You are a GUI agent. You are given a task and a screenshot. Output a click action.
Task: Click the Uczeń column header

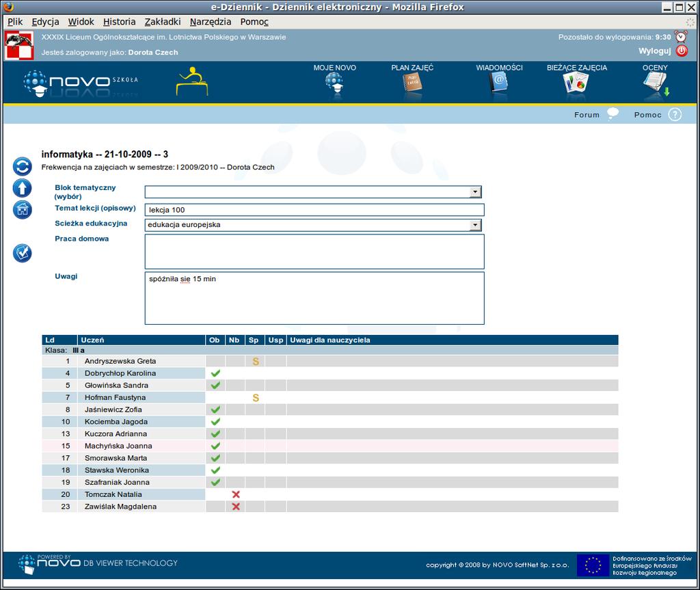pyautogui.click(x=141, y=340)
